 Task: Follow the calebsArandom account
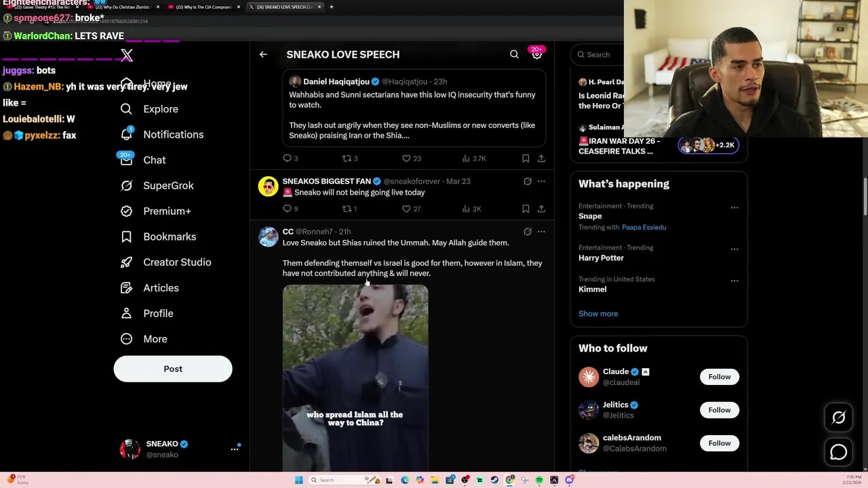click(719, 443)
